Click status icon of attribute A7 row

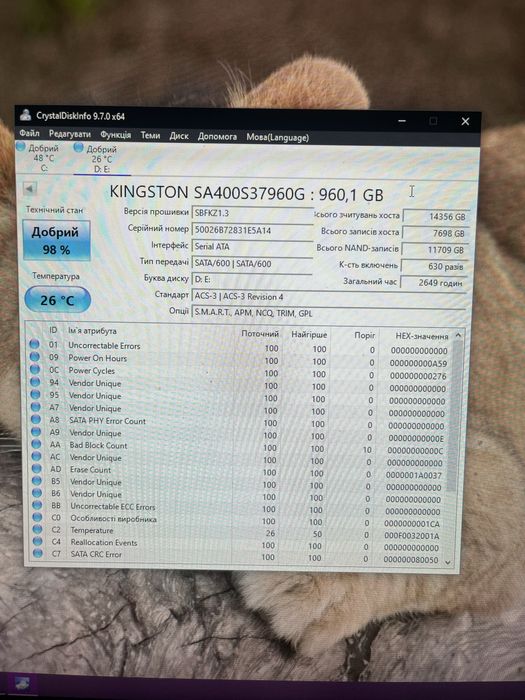36,407
